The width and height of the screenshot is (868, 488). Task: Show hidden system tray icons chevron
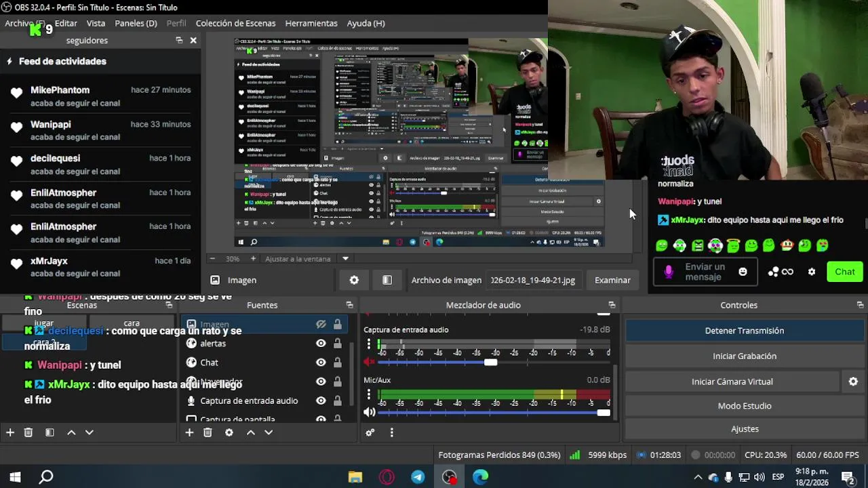click(698, 477)
